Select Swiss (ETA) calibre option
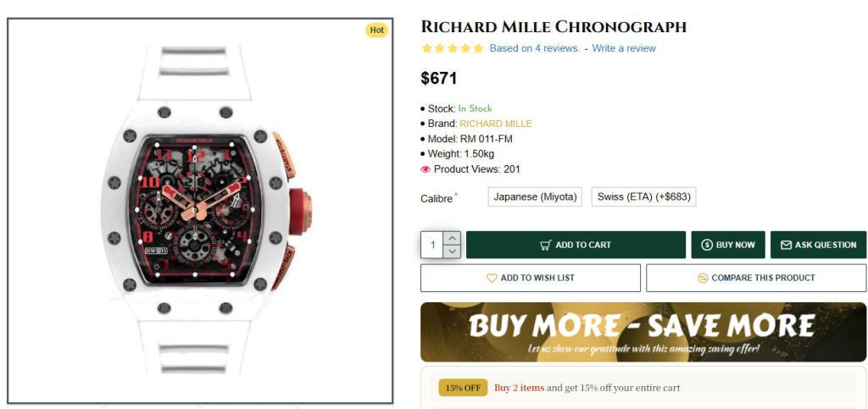The image size is (868, 409). pos(643,197)
